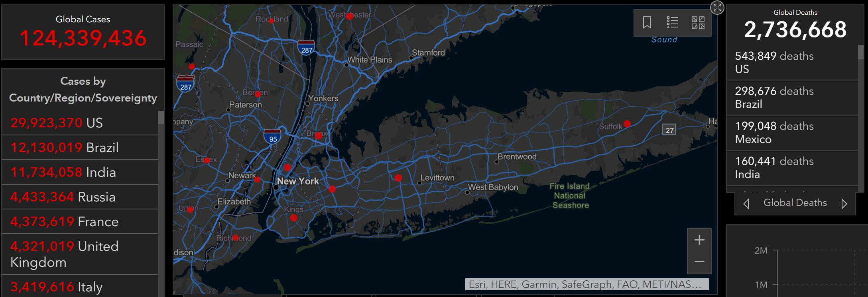This screenshot has height=297, width=868.
Task: Open the map legend list icon
Action: (672, 23)
